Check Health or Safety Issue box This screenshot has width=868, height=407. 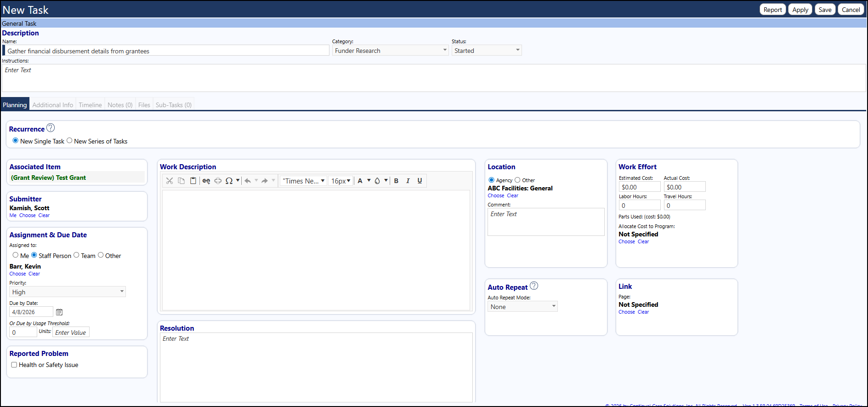pos(14,365)
